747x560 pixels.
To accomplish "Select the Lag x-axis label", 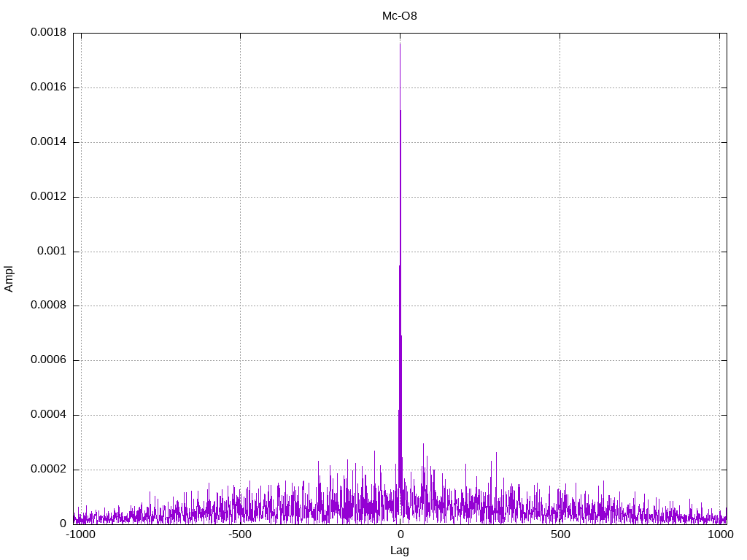I will tap(400, 551).
